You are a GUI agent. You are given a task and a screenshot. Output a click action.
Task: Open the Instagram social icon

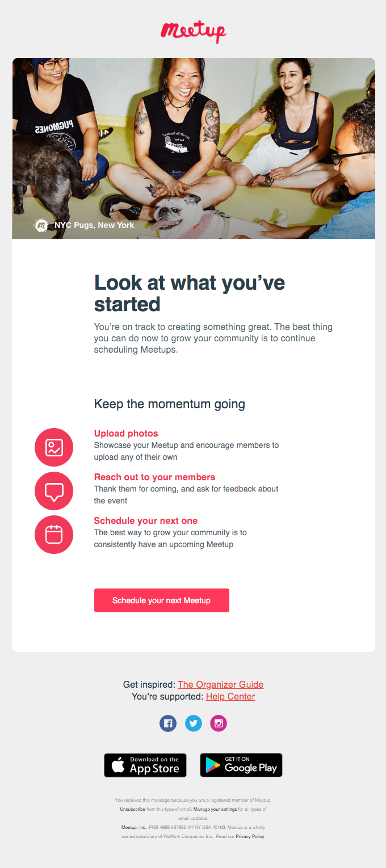click(x=219, y=723)
